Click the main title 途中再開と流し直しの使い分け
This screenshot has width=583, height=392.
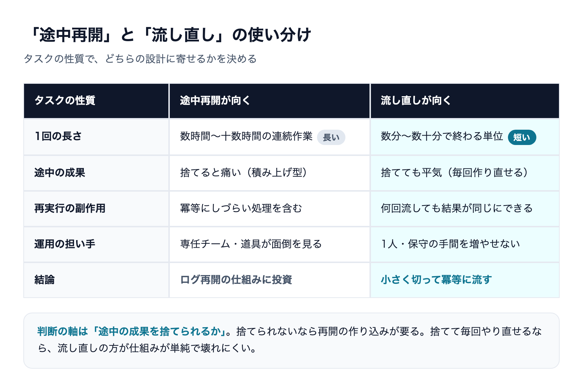pos(170,35)
